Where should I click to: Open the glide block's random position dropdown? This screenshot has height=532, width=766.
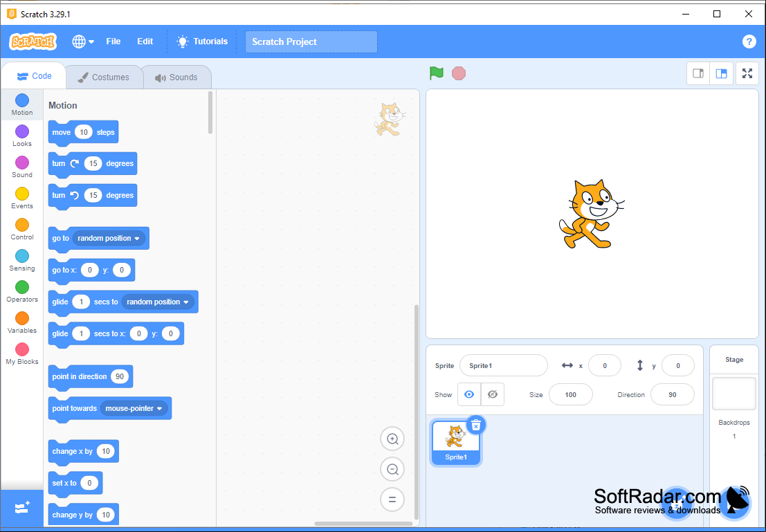(x=158, y=302)
